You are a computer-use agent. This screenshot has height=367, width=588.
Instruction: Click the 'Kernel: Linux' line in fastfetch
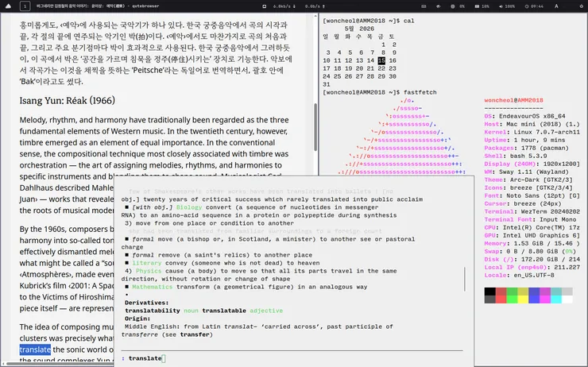[x=532, y=132]
